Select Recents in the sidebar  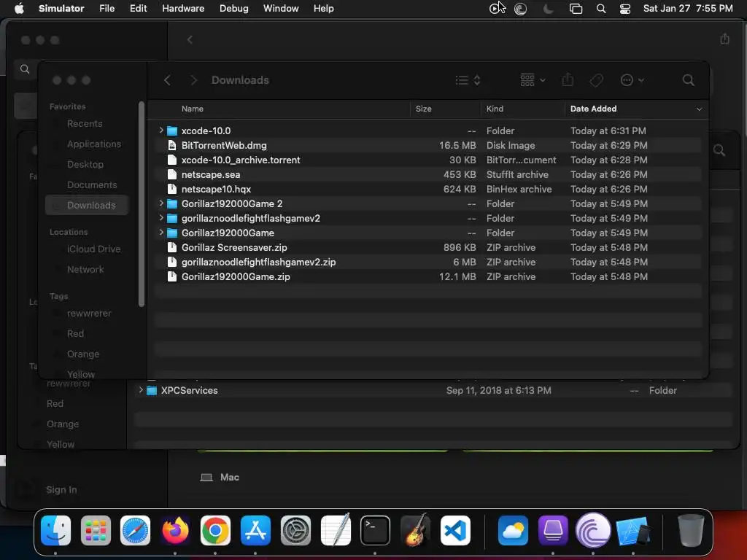tap(85, 124)
